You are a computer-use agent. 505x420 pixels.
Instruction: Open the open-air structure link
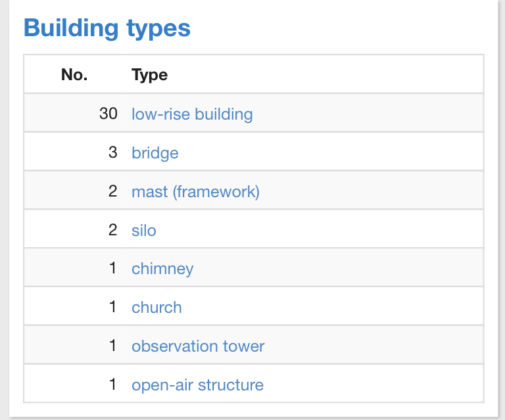click(197, 385)
